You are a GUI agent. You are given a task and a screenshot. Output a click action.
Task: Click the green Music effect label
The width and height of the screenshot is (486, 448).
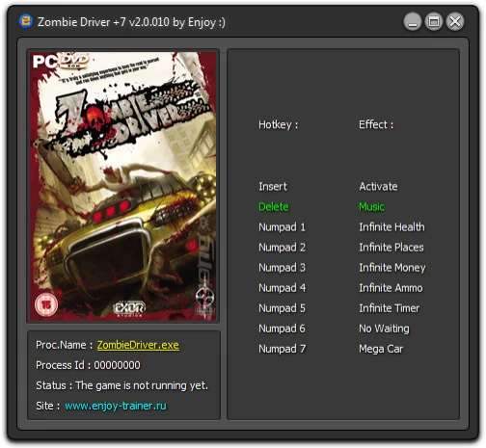pyautogui.click(x=371, y=206)
